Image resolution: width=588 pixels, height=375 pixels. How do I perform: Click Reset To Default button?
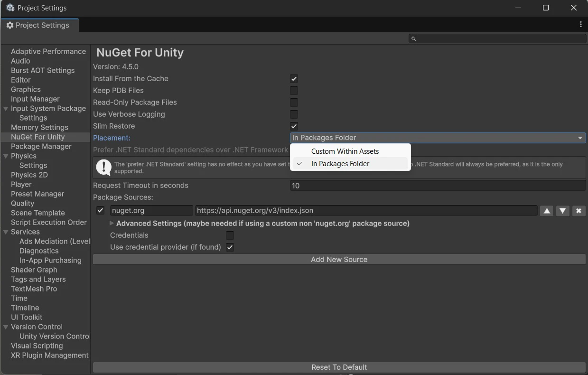339,367
